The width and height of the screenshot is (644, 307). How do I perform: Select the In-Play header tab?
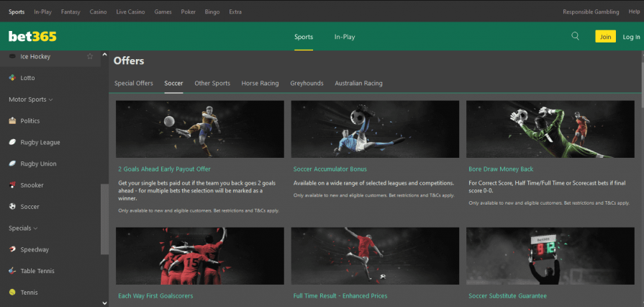click(x=345, y=37)
